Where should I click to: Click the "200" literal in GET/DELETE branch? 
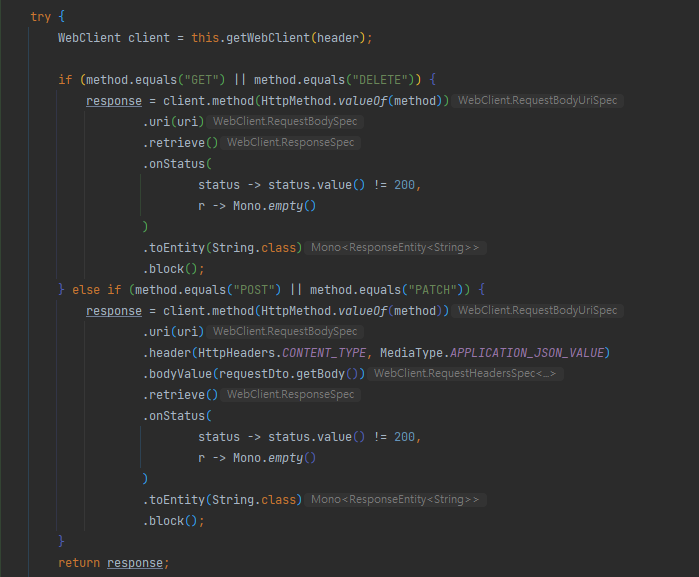pyautogui.click(x=404, y=185)
